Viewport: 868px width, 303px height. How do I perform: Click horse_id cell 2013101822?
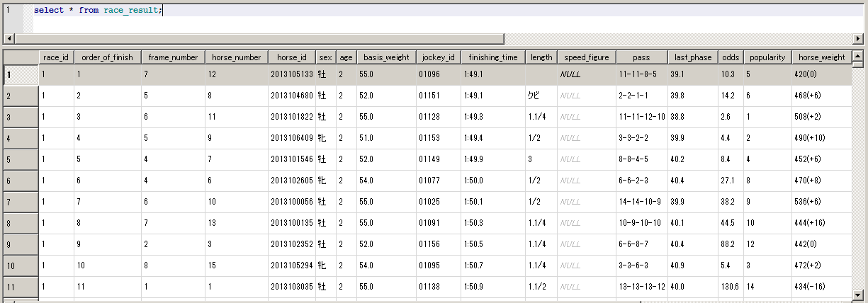point(291,117)
